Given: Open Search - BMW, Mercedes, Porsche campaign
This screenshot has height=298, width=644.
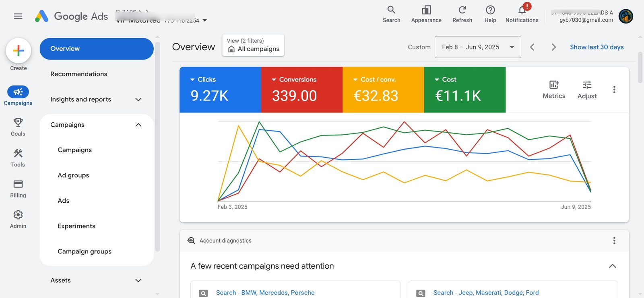Looking at the screenshot, I should tap(265, 293).
